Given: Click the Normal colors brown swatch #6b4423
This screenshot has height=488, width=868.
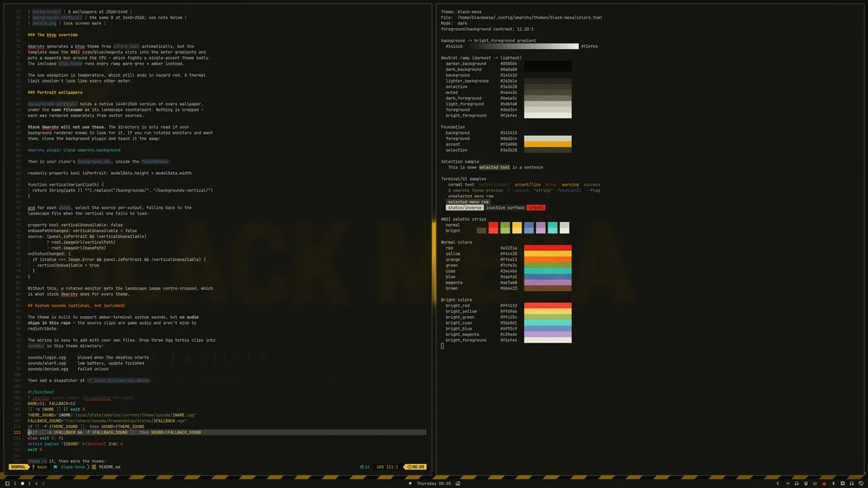Looking at the screenshot, I should pyautogui.click(x=548, y=288).
